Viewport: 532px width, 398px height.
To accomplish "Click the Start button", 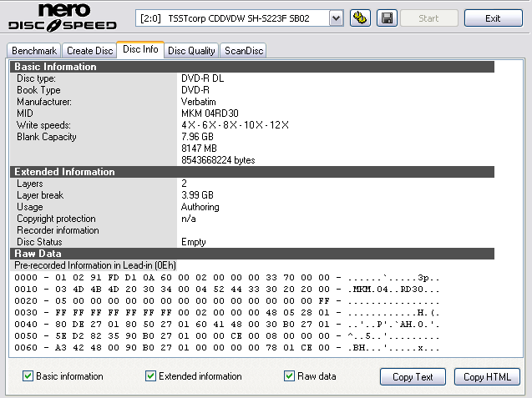I will [429, 18].
